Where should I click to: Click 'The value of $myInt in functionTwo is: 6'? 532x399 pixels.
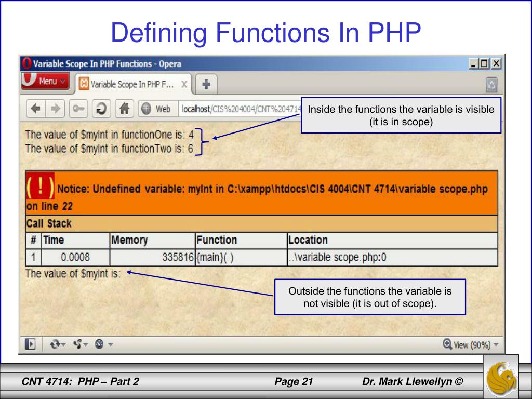tap(109, 149)
